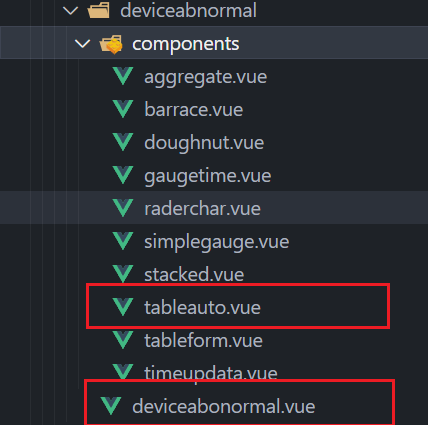Collapse the deviceabnormal folder chevron
Screen dimensions: 428x425
click(70, 11)
